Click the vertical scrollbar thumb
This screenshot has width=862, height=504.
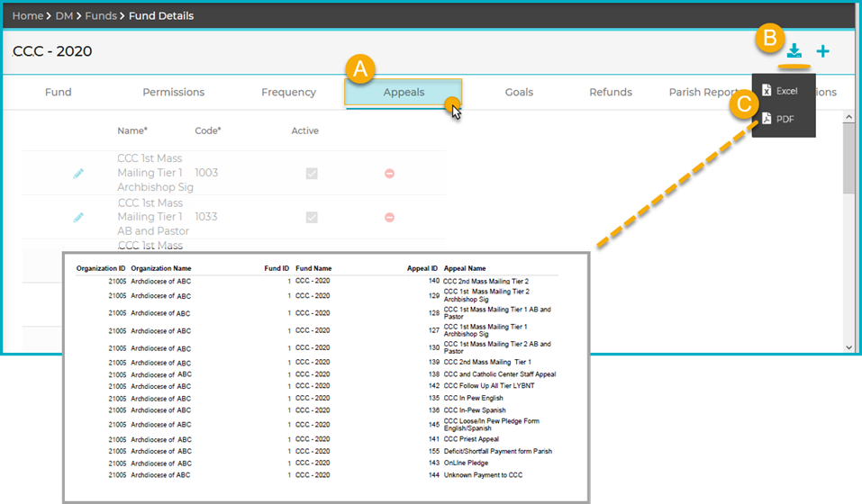coord(848,158)
